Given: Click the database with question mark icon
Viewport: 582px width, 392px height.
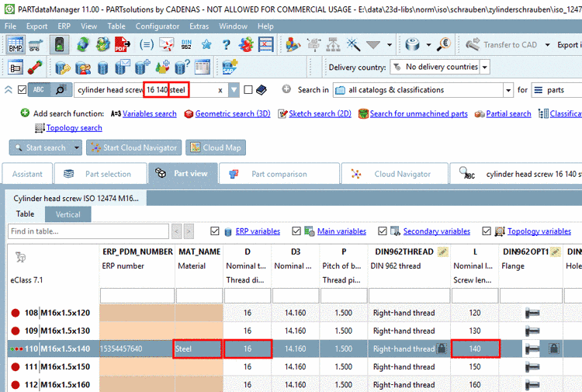Looking at the screenshot, I should click(x=182, y=68).
